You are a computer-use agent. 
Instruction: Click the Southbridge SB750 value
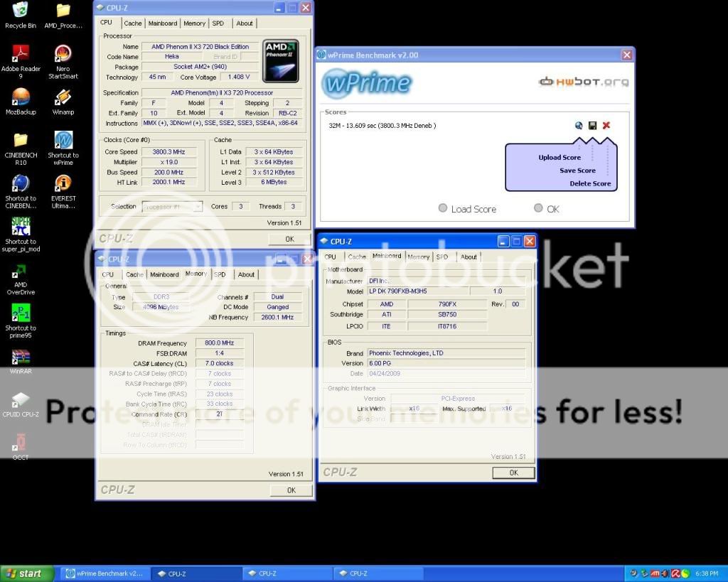447,314
